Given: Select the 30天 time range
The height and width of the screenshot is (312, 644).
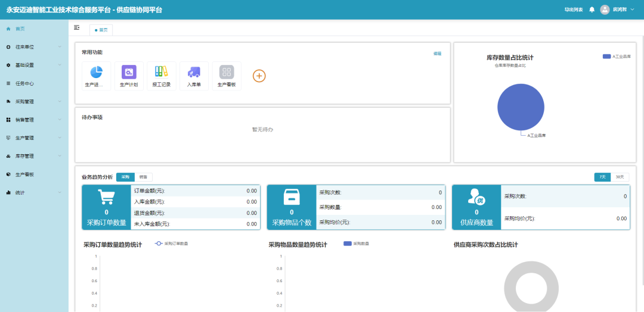Looking at the screenshot, I should point(620,177).
